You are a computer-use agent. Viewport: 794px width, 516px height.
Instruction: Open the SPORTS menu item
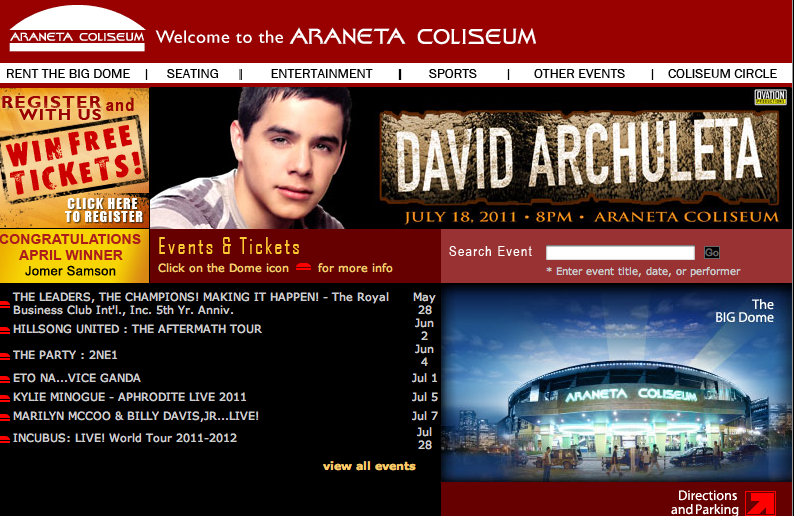pos(452,74)
